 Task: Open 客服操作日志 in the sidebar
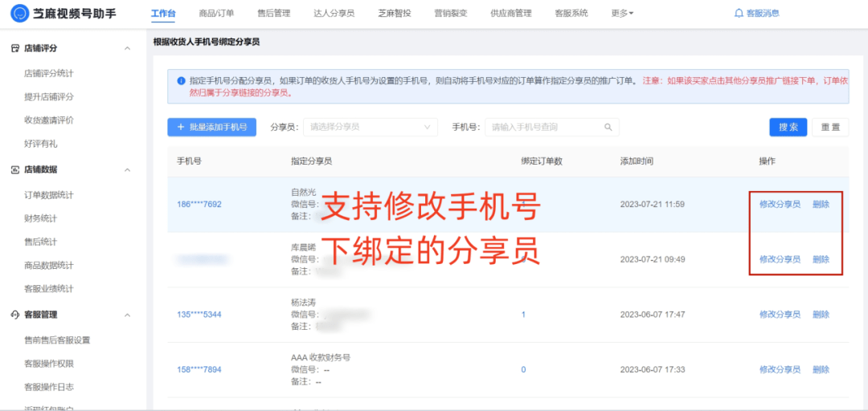click(x=49, y=387)
